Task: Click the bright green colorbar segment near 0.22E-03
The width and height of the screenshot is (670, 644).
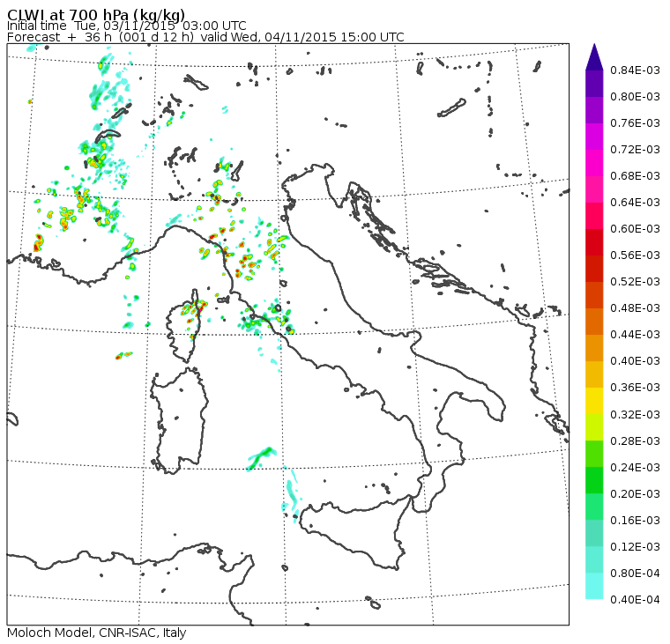Action: [594, 480]
